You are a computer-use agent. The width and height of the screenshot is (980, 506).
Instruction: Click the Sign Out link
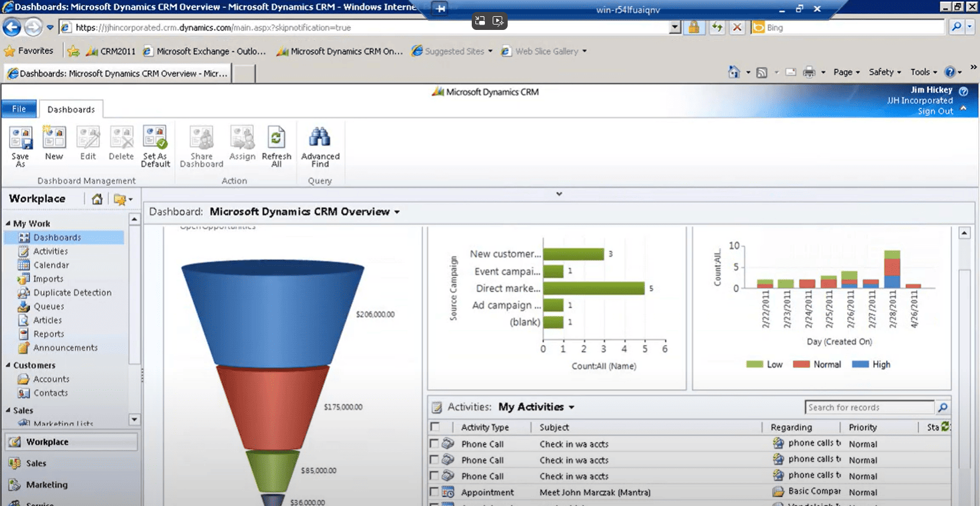935,111
